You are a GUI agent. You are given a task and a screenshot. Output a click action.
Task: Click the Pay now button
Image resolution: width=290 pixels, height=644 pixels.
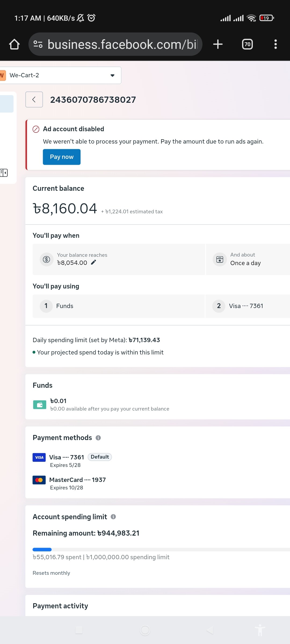point(62,157)
